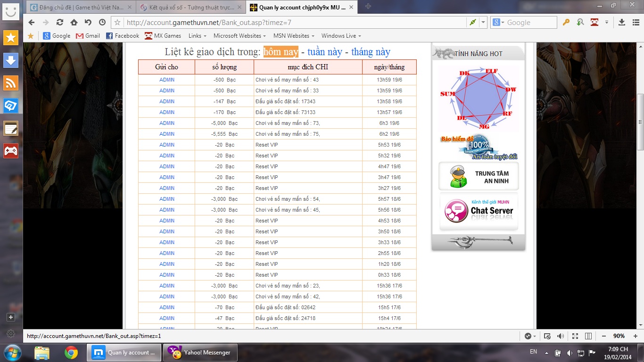Open the RSS feed reader sidebar icon
Image resolution: width=644 pixels, height=362 pixels.
[11, 83]
